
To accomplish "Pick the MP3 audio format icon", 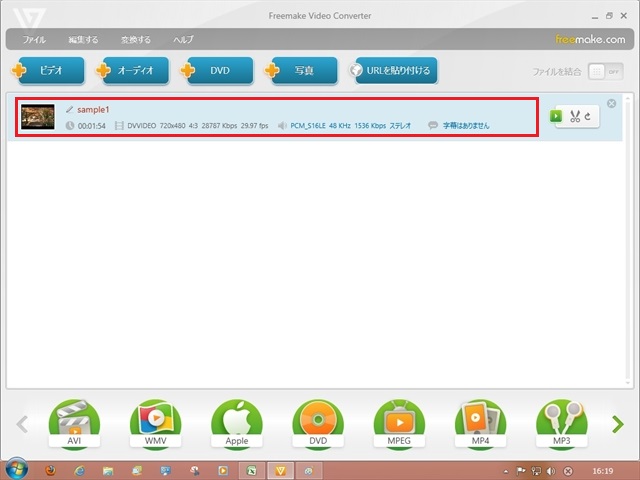I will point(561,423).
